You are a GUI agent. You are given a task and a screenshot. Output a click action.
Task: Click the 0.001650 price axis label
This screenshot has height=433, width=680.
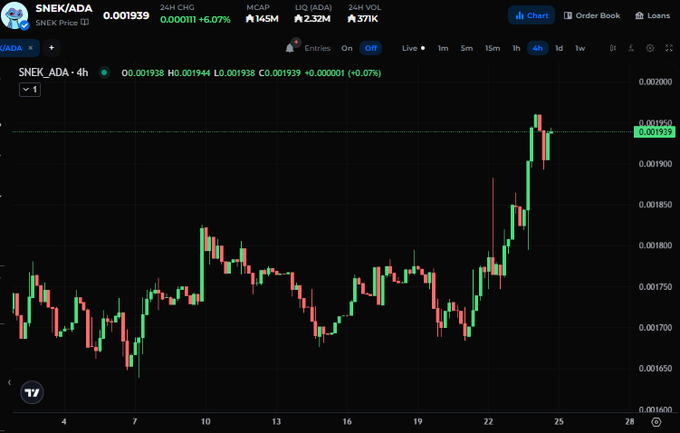click(x=655, y=368)
